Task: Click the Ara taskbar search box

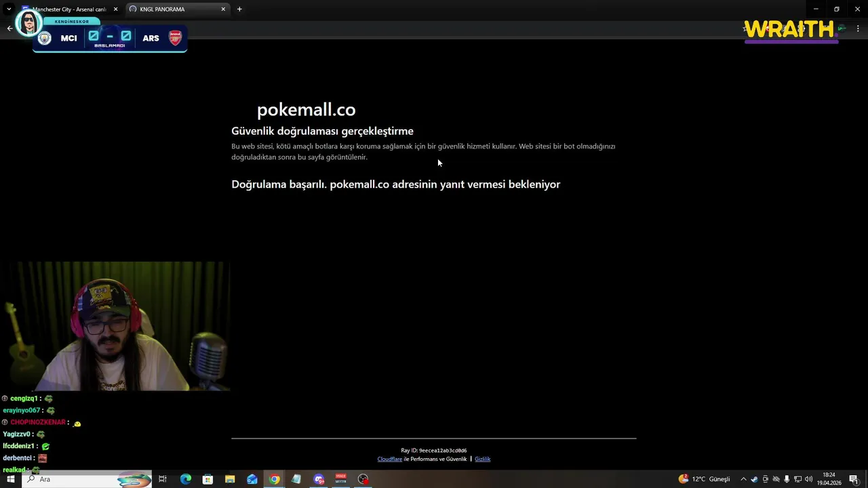Action: click(x=87, y=479)
